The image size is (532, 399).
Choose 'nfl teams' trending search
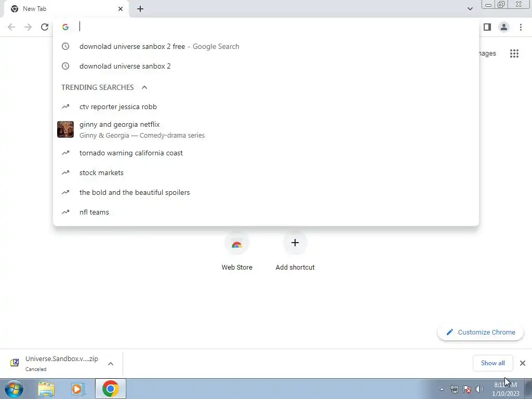[266, 212]
